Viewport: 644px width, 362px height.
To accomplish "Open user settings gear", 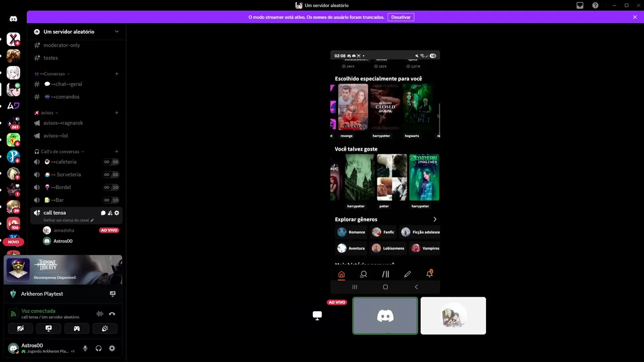I will click(112, 348).
